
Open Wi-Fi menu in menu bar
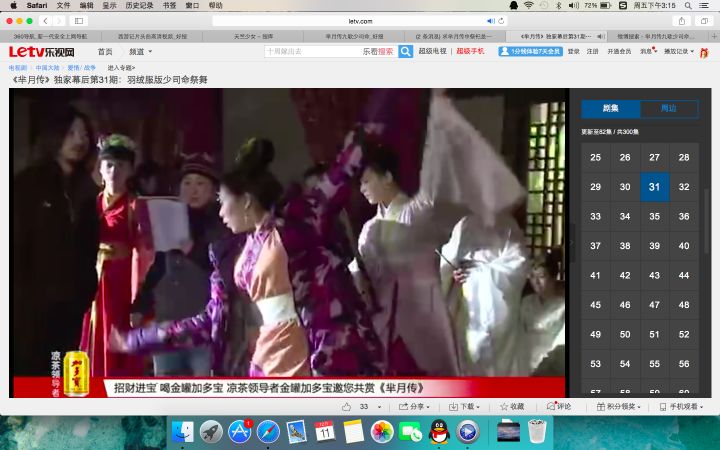pyautogui.click(x=529, y=6)
